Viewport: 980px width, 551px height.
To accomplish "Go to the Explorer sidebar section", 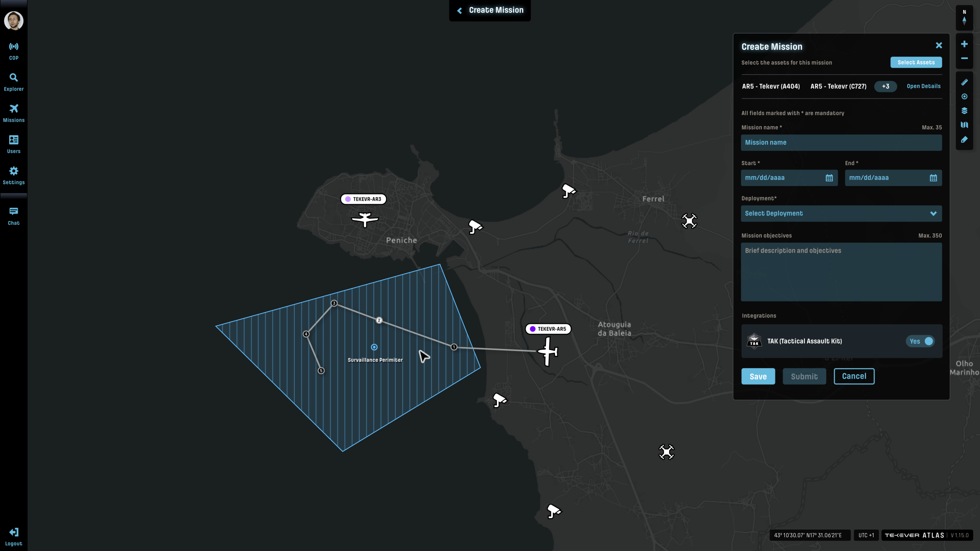I will pos(14,82).
